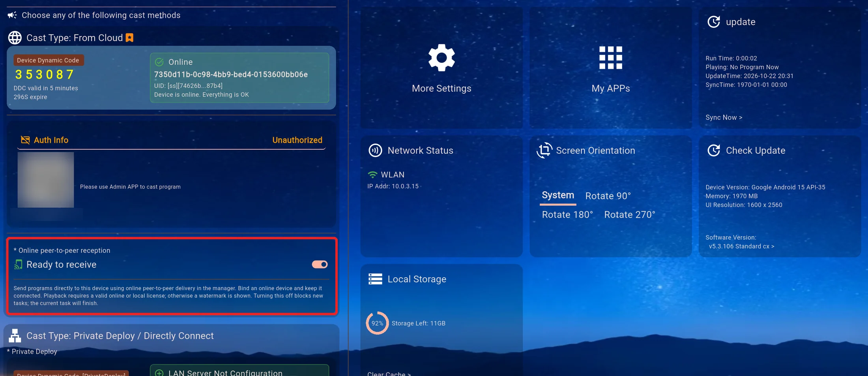
Task: Click the SyncTime: 1970-01-01 00:00 text
Action: 746,85
